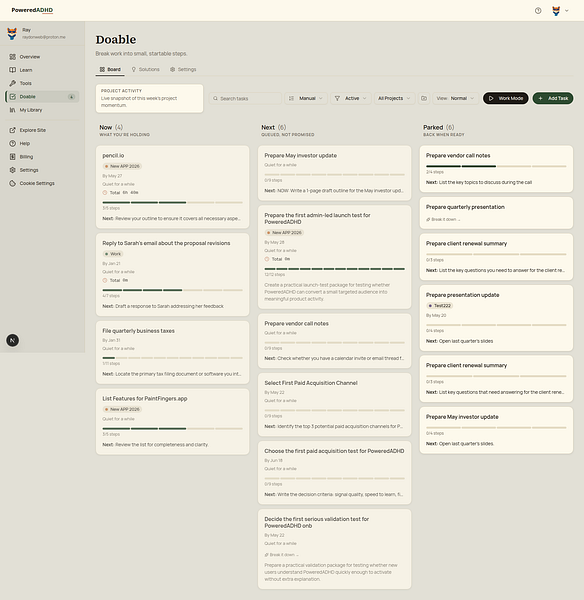Open the Project Activity panel
The height and width of the screenshot is (600, 584).
pyautogui.click(x=150, y=98)
